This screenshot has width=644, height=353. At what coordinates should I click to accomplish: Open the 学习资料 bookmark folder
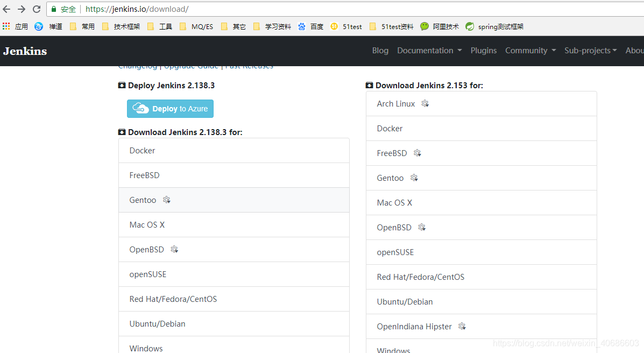pos(272,27)
